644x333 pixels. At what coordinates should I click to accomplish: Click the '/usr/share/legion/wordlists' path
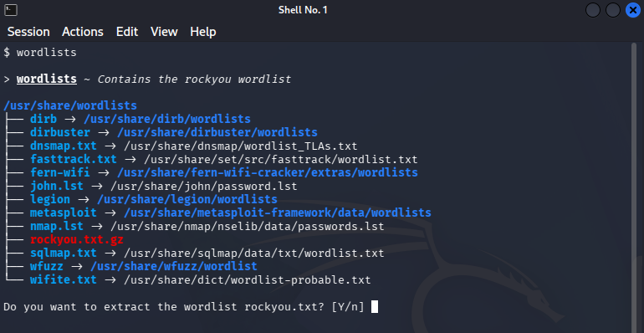pos(187,200)
